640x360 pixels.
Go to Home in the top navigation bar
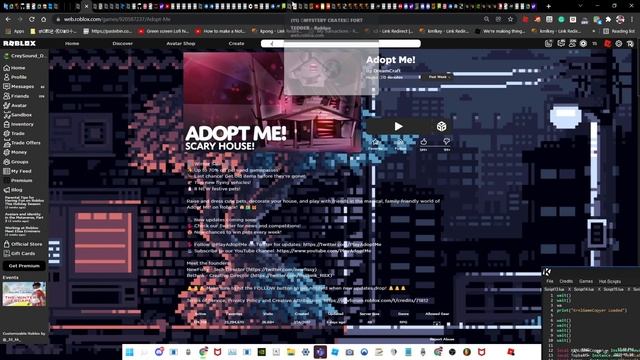click(72, 43)
